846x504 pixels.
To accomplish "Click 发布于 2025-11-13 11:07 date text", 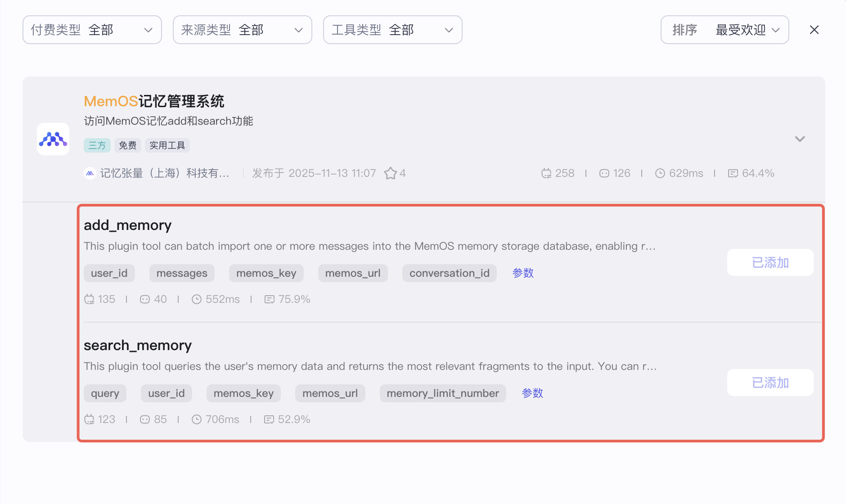I will click(314, 173).
